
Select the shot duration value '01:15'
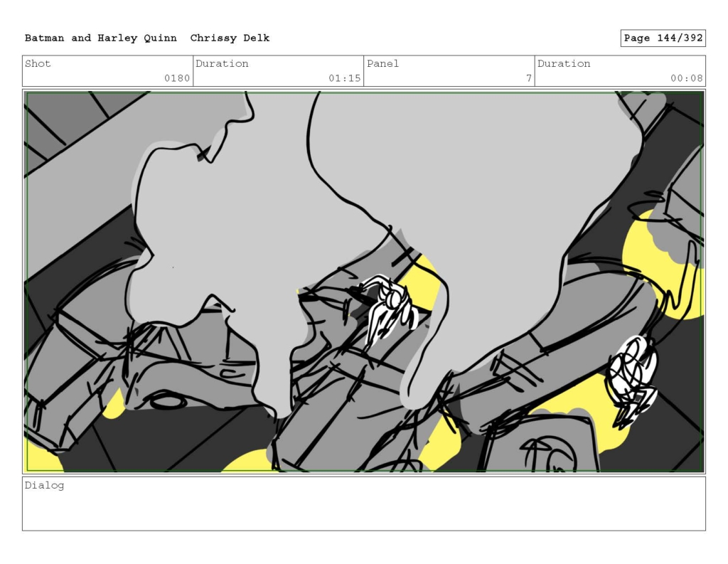(345, 78)
